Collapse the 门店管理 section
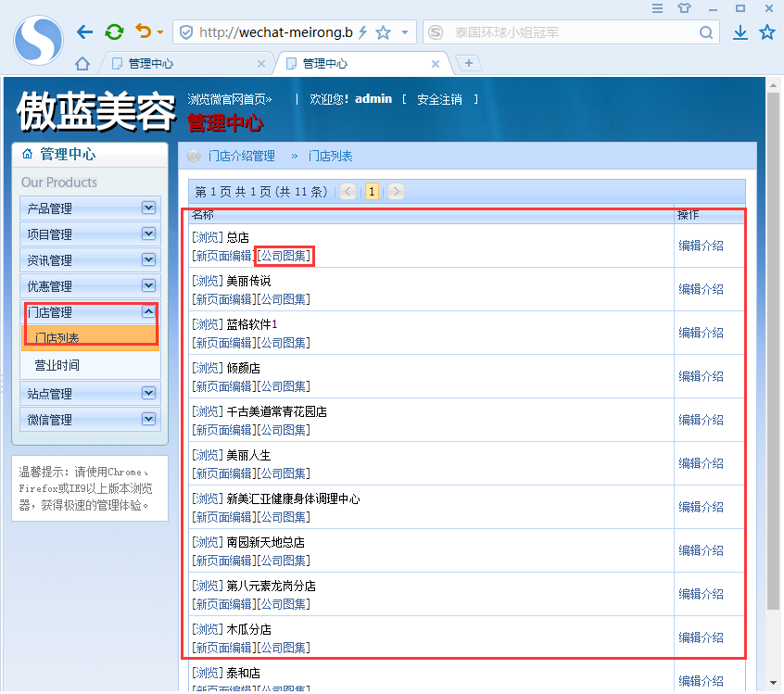The image size is (784, 694). tap(147, 311)
